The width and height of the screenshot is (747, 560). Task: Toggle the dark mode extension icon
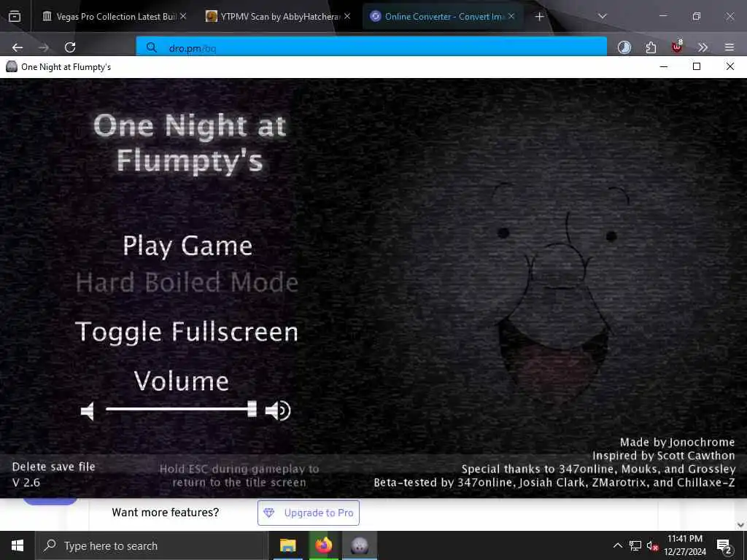click(624, 47)
